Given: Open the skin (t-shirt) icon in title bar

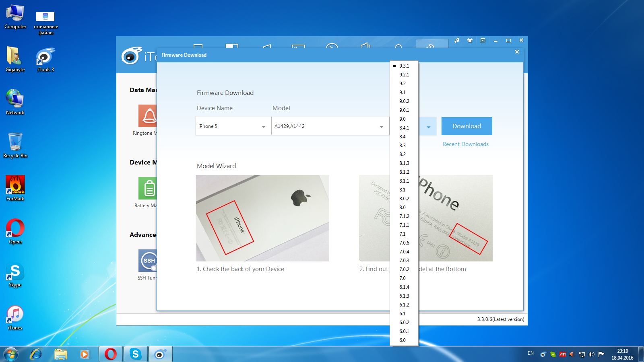Looking at the screenshot, I should [470, 40].
